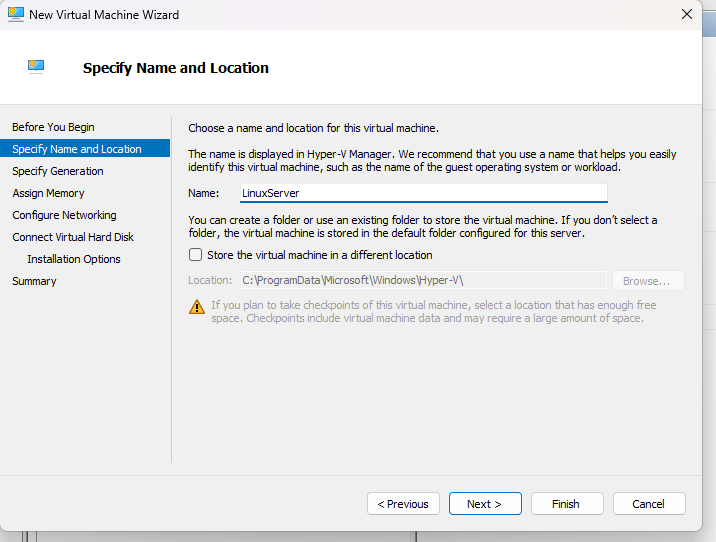Close the New Virtual Machine Wizard window
This screenshot has width=716, height=542.
click(687, 14)
